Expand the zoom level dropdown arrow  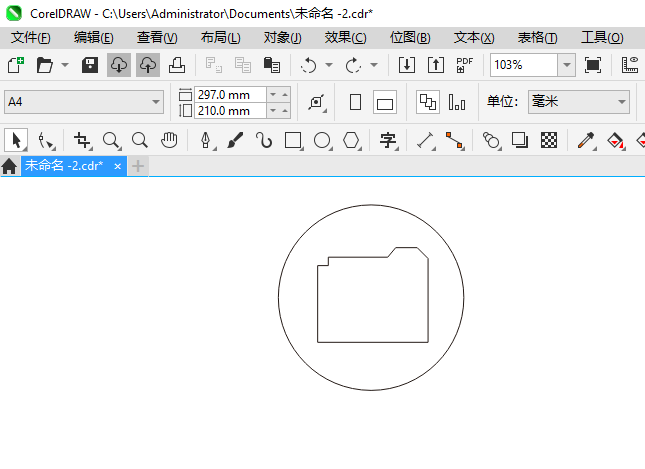(x=566, y=65)
